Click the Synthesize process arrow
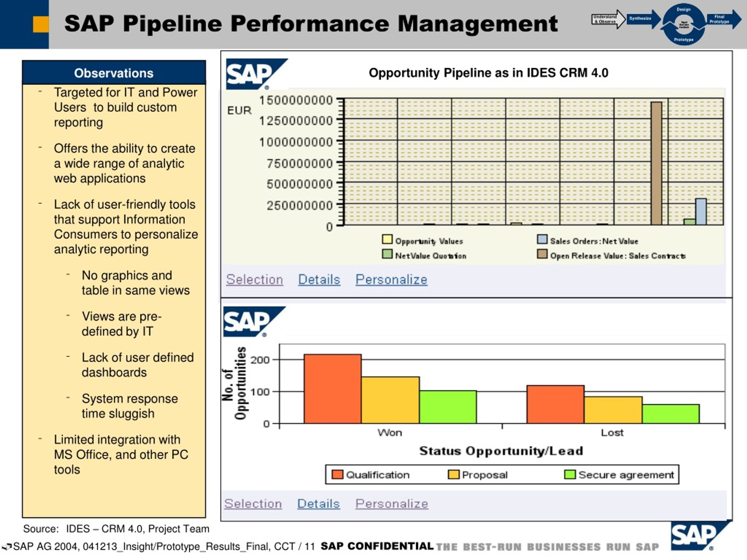Screen dimensions: 747x560 point(643,19)
